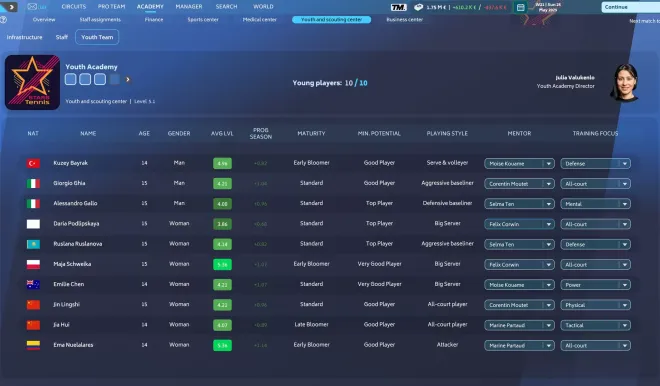This screenshot has height=386, width=660.
Task: Open mentor dropdown for Alessandro Gallo
Action: 519,204
